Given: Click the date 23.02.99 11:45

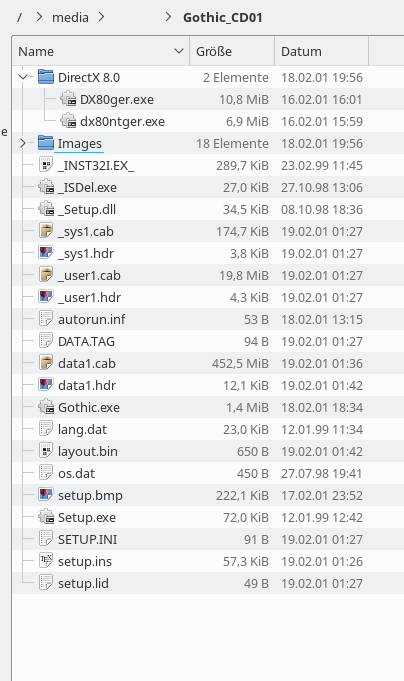Looking at the screenshot, I should pyautogui.click(x=321, y=166).
